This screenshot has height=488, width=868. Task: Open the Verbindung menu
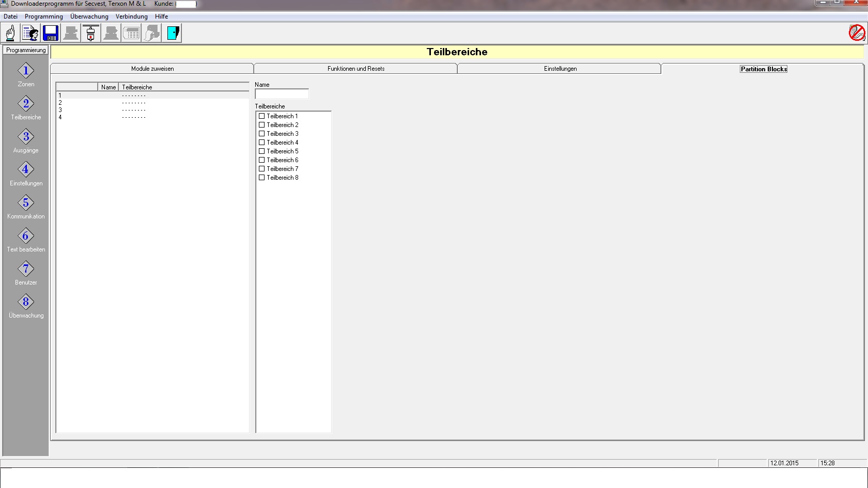pos(131,17)
